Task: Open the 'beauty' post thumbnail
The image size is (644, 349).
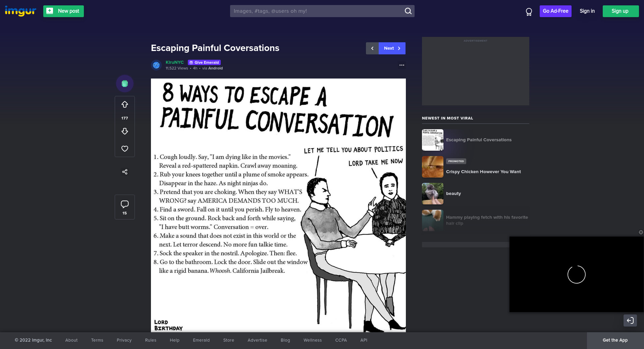Action: [433, 194]
